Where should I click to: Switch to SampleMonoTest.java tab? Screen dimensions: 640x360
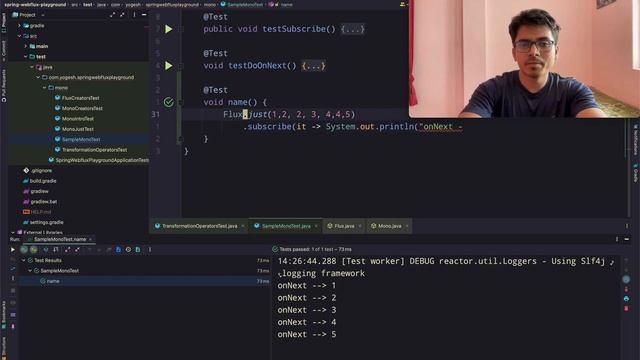click(286, 226)
